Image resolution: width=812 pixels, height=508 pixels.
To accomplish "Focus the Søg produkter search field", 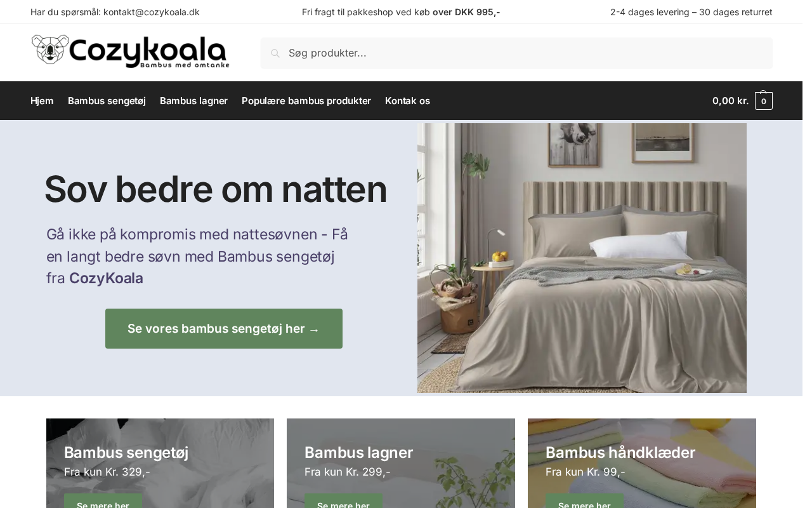I will [516, 53].
